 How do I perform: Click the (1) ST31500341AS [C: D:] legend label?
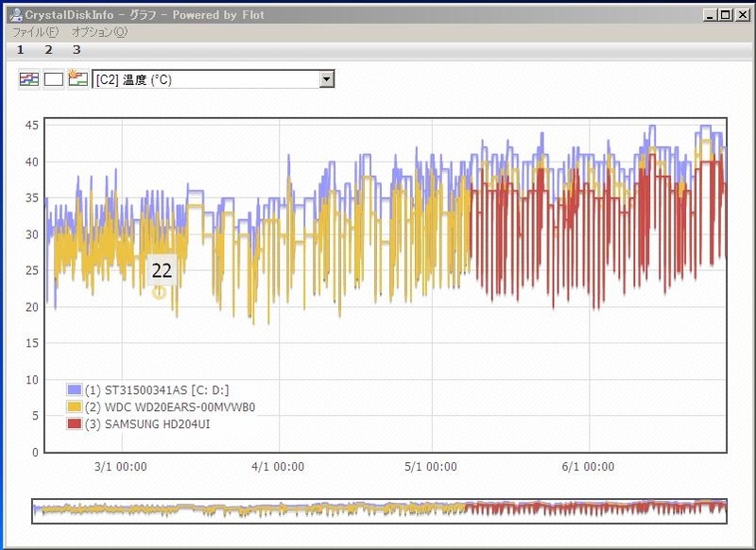click(157, 390)
